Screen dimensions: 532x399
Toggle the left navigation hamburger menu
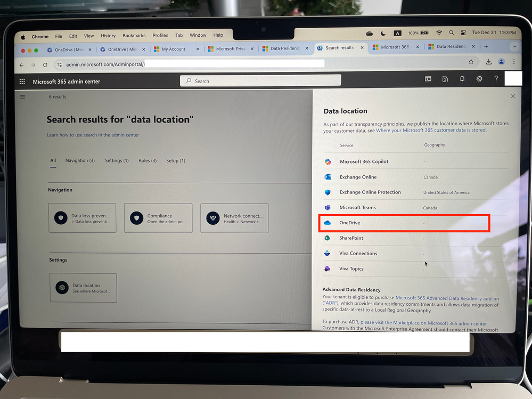(x=22, y=97)
